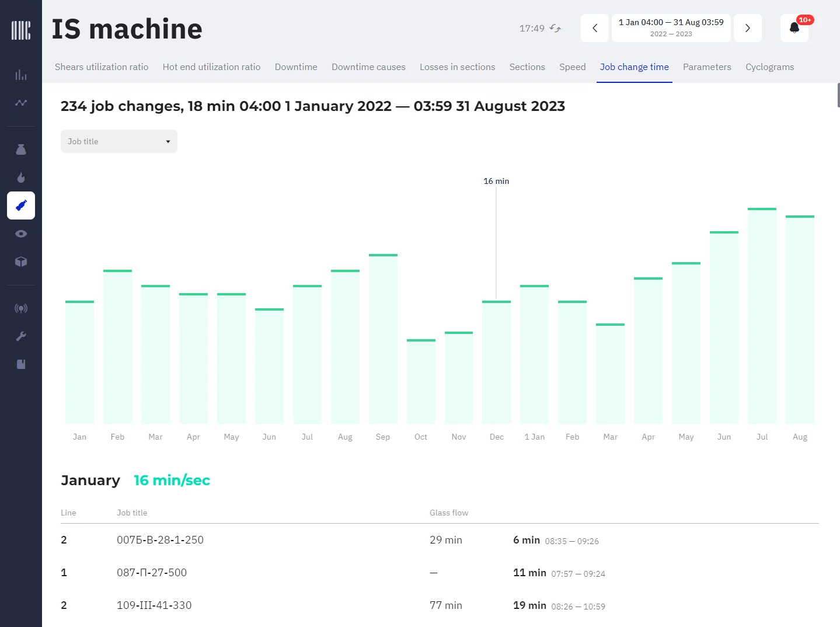Select the bottle icon in sidebar
This screenshot has width=840, height=627.
[x=21, y=205]
